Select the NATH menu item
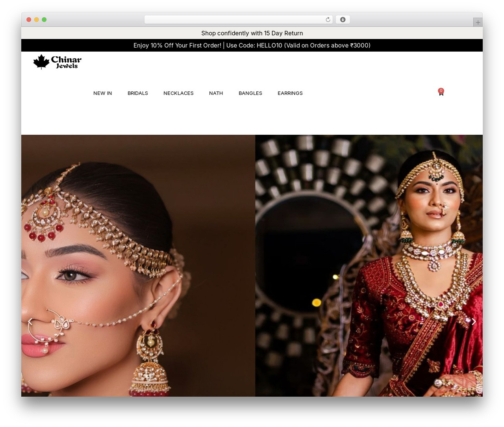504x427 pixels. 216,93
